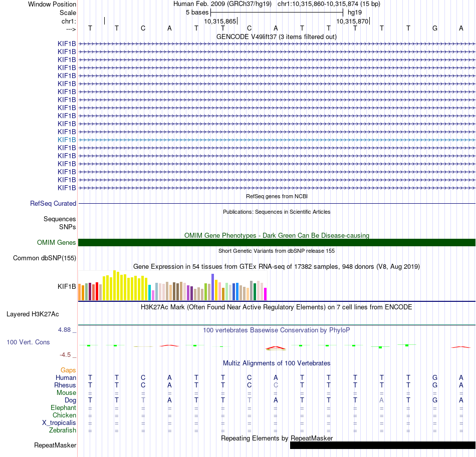Click the topmost KIF1B transcript label under GENCODE
476x457 pixels.
(67, 44)
